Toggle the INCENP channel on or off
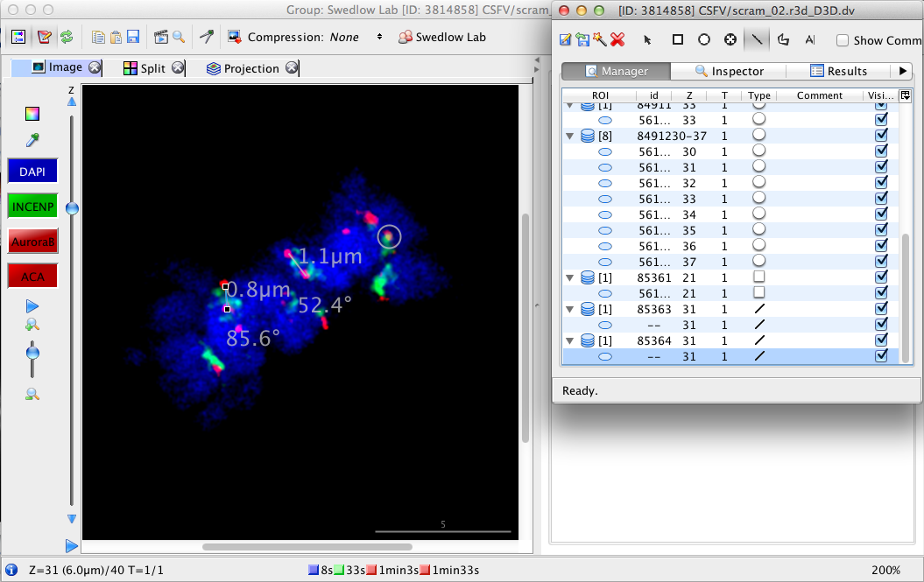 tap(32, 207)
